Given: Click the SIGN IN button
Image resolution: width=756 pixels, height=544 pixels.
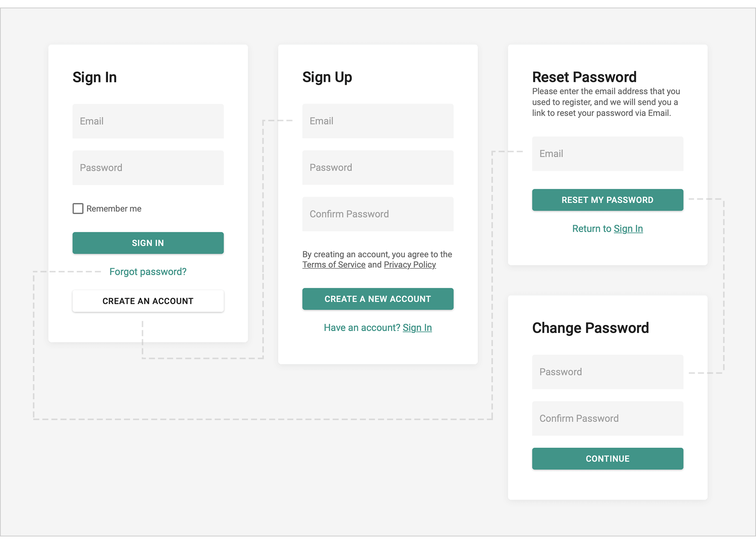Looking at the screenshot, I should [x=148, y=243].
